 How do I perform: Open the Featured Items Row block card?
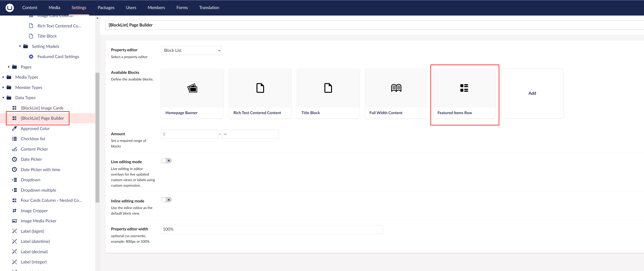464,93
